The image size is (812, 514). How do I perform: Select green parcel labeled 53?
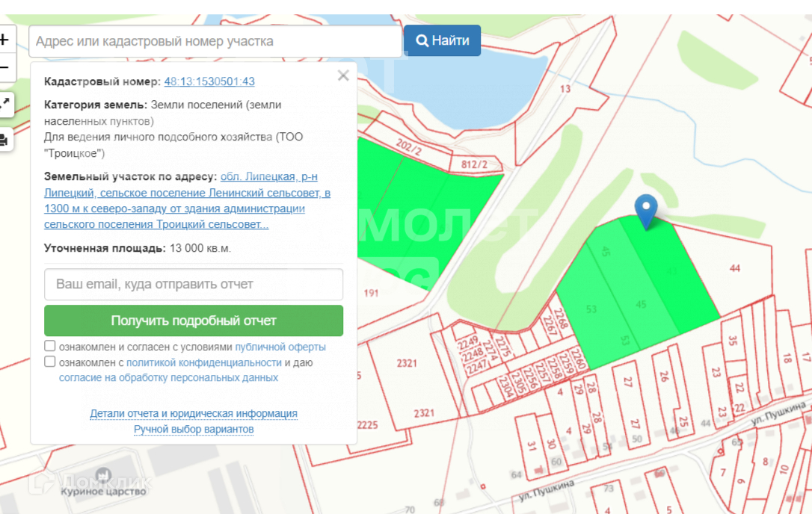click(x=591, y=309)
